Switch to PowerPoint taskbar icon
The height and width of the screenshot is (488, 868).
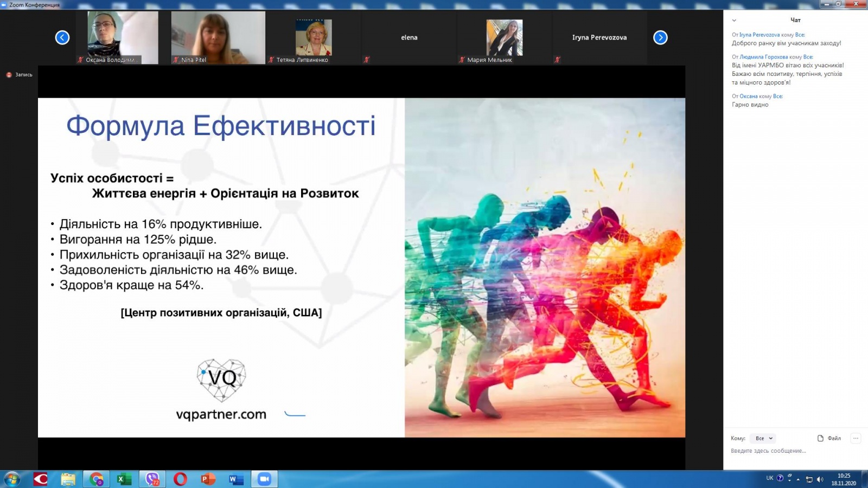pyautogui.click(x=208, y=479)
